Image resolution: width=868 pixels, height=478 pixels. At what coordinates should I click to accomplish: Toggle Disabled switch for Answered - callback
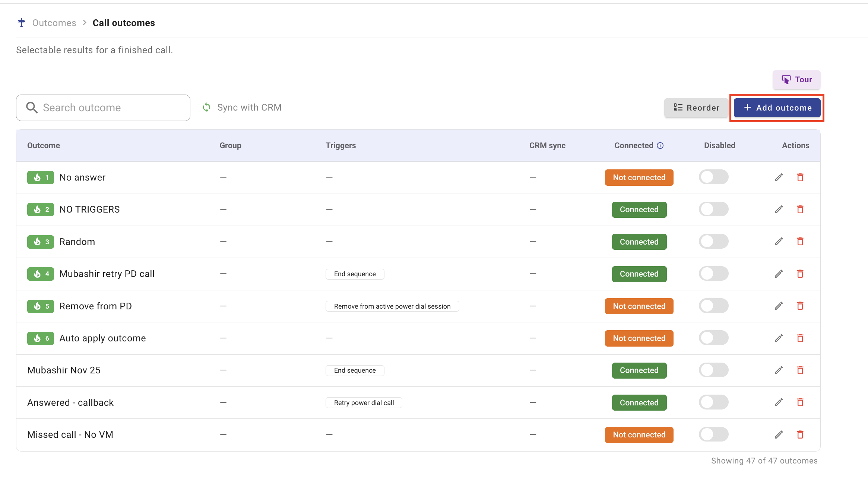point(713,402)
